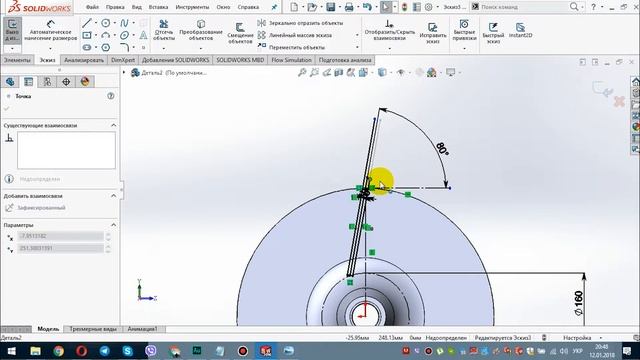
Task: Click the Section View icon
Action: [338, 73]
